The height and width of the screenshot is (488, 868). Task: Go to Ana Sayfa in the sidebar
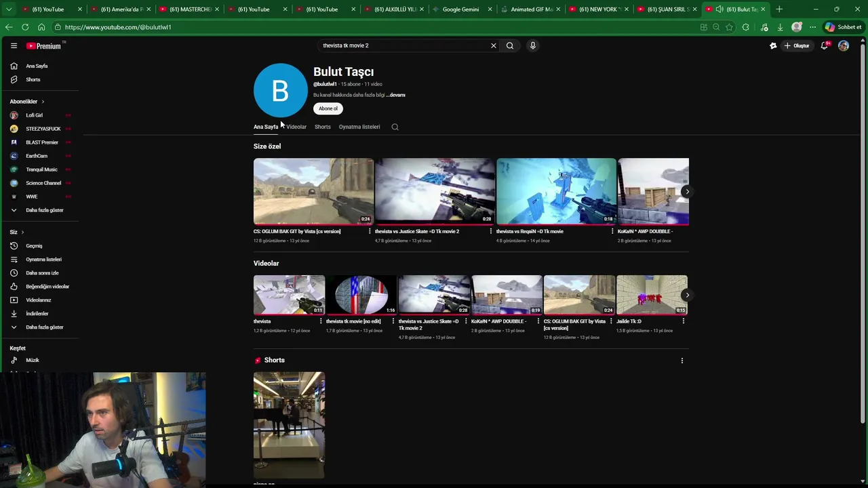tap(38, 66)
